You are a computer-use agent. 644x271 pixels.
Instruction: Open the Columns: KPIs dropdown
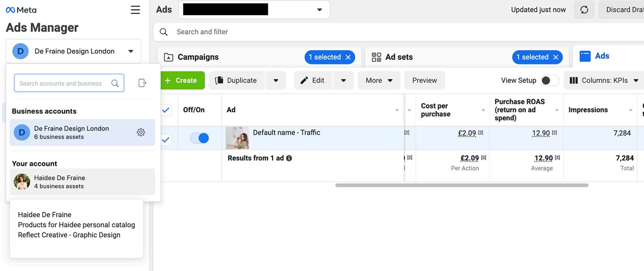(604, 80)
